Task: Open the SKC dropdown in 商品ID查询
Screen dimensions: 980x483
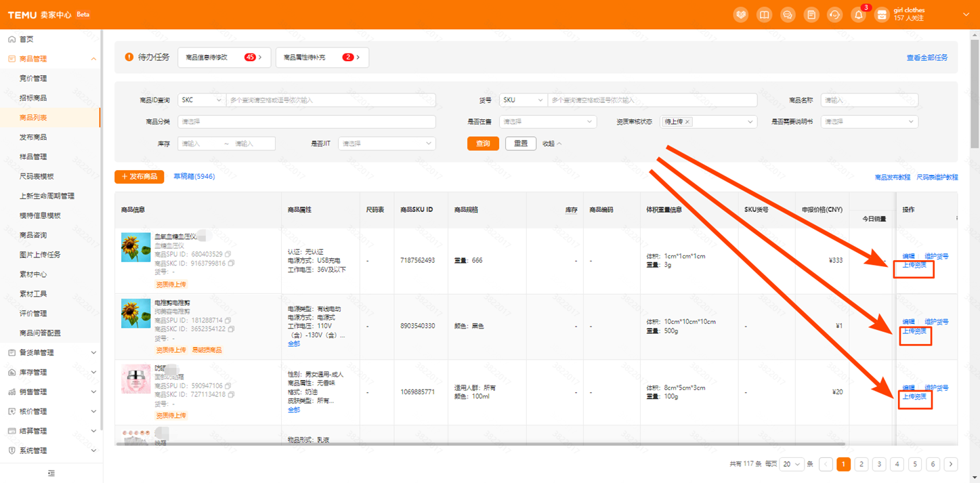Action: (x=201, y=100)
